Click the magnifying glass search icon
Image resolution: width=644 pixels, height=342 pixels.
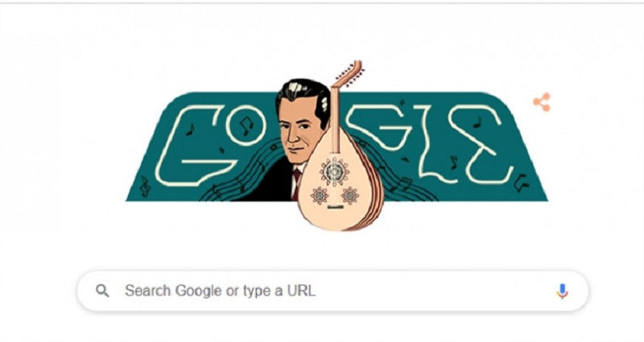coord(103,291)
